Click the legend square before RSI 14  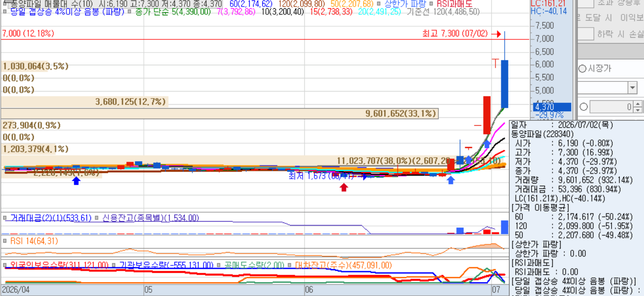(x=5, y=241)
